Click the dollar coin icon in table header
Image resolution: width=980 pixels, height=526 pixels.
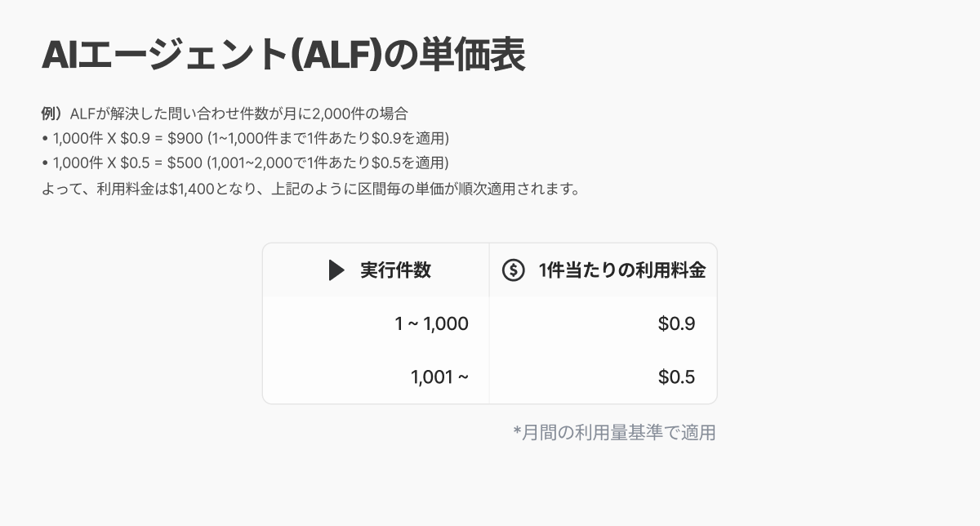pyautogui.click(x=513, y=270)
